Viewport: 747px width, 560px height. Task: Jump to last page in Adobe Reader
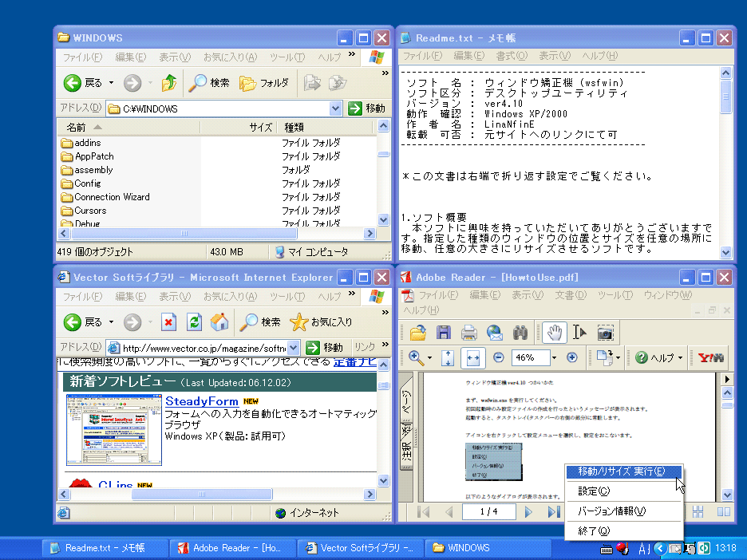pos(554,512)
